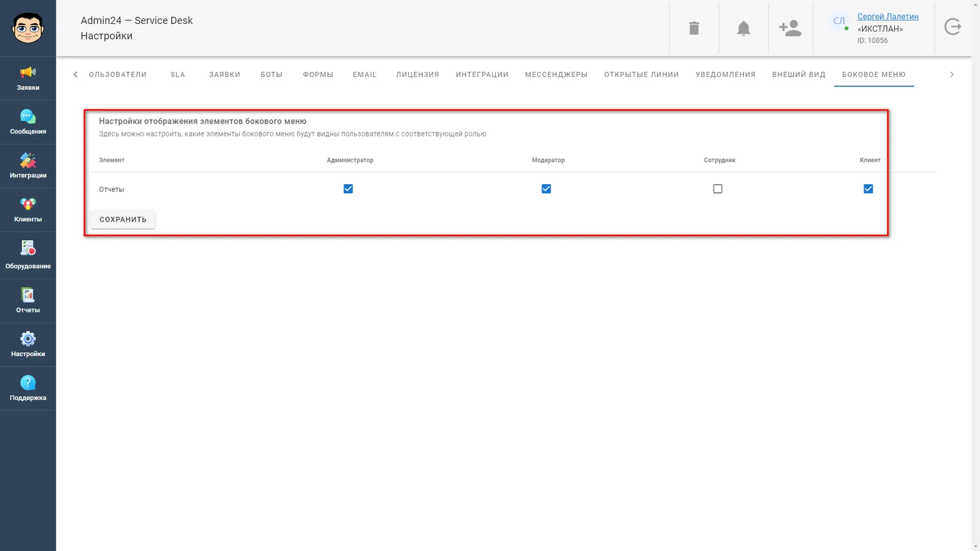Open notifications bell icon
The height and width of the screenshot is (551, 980).
pyautogui.click(x=743, y=28)
